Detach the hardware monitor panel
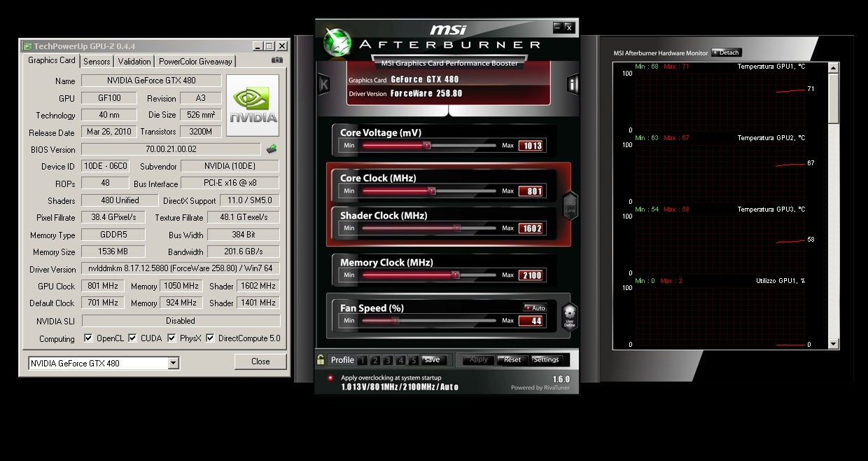Viewport: 868px width, 461px height. click(726, 53)
